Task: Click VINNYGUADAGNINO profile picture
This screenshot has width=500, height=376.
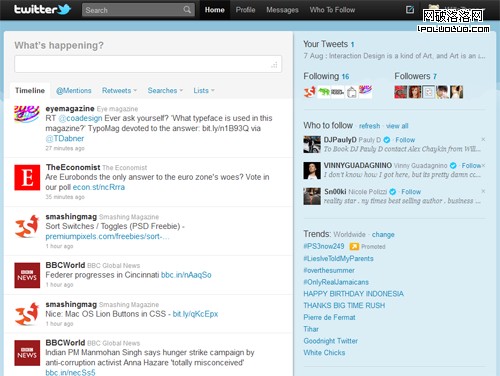Action: [312, 170]
